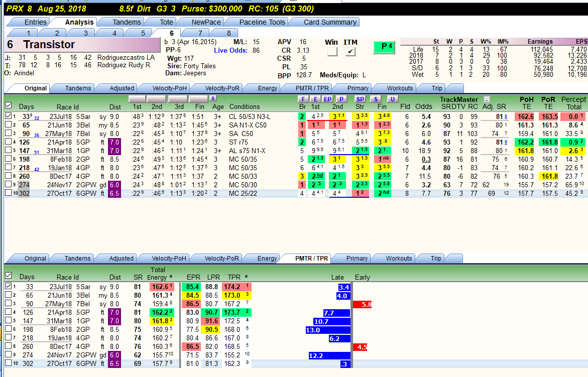
Task: Check the 31Mar18 1GP row in Total Energy grid
Action: (x=8, y=320)
